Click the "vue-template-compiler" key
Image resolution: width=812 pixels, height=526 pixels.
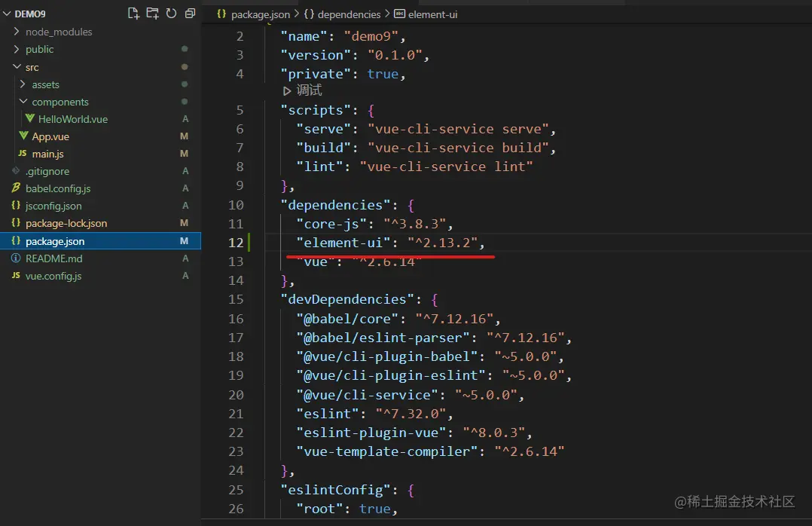click(x=387, y=451)
